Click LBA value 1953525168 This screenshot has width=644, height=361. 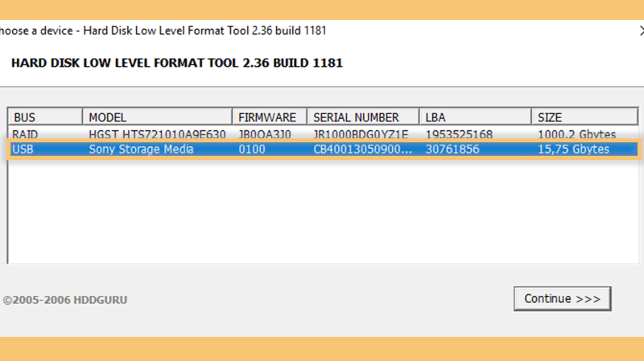459,134
